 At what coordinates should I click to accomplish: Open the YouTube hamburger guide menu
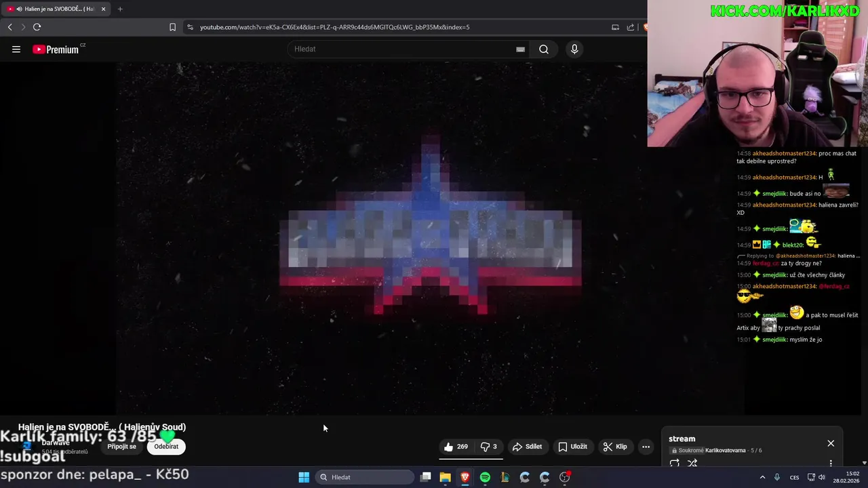16,49
